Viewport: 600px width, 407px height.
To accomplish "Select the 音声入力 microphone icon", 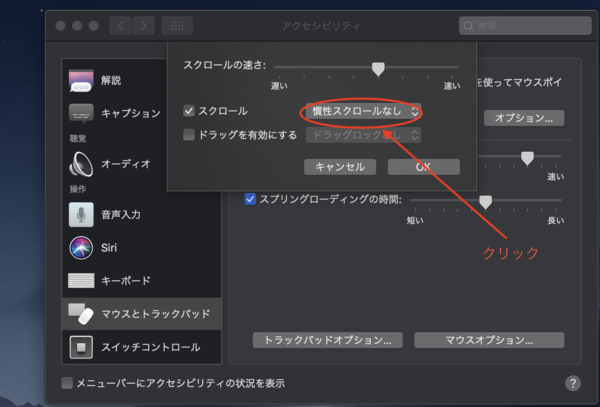I will pyautogui.click(x=81, y=215).
